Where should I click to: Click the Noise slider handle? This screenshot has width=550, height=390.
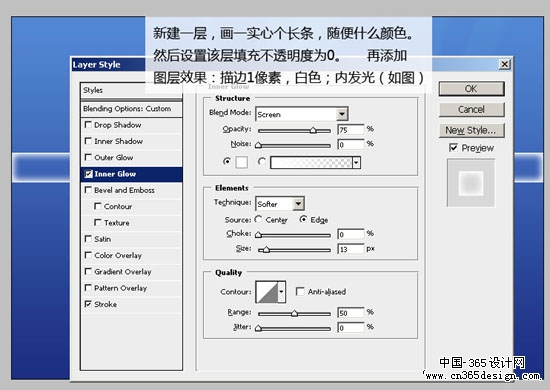[x=259, y=145]
